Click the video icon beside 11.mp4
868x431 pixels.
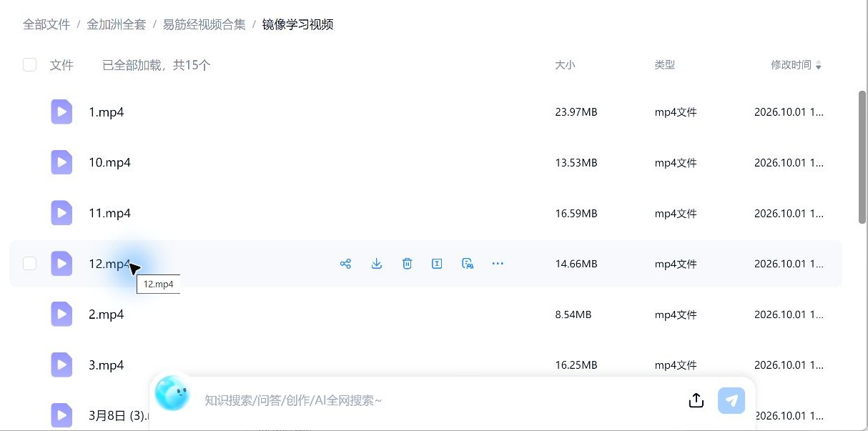point(61,213)
